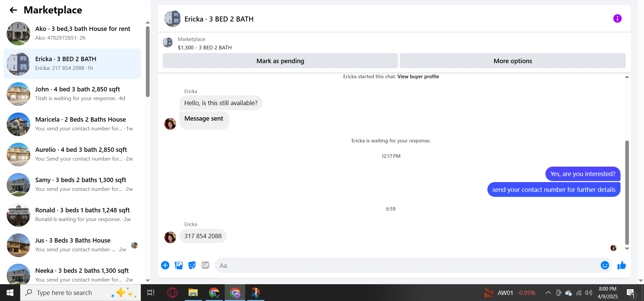
Task: Click the OneDrive cloud tray icon
Action: [x=569, y=293]
